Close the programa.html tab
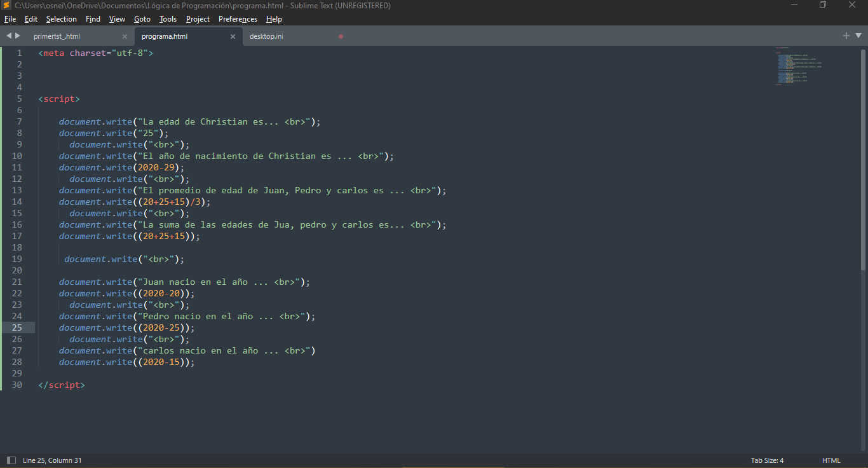 (x=233, y=37)
